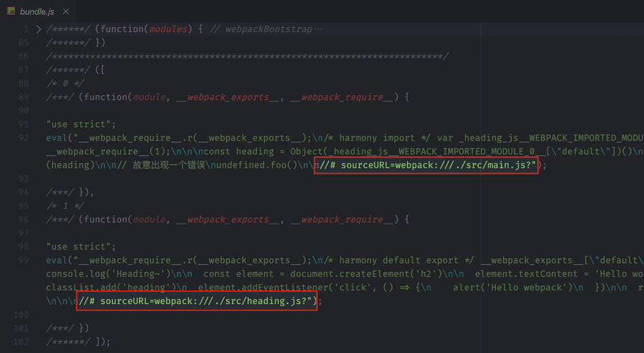Click the /* 1 */ module comment
The image size is (644, 353).
65,206
